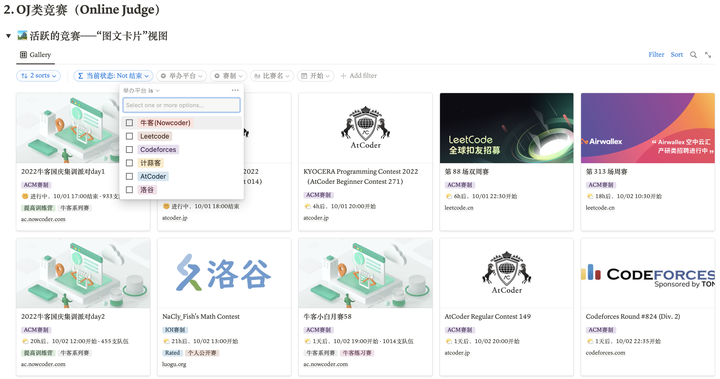Expand the 举办平台 filter dropdown
720x379 pixels.
click(181, 76)
